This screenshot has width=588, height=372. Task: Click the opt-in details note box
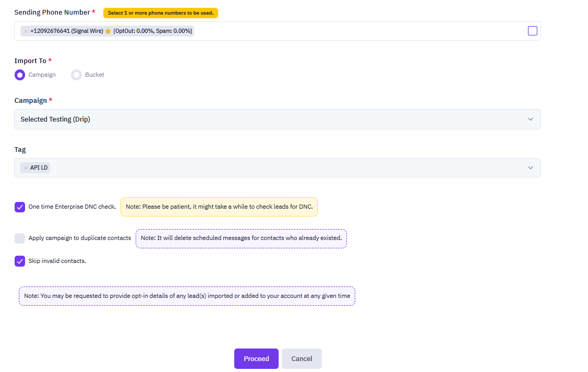(187, 296)
